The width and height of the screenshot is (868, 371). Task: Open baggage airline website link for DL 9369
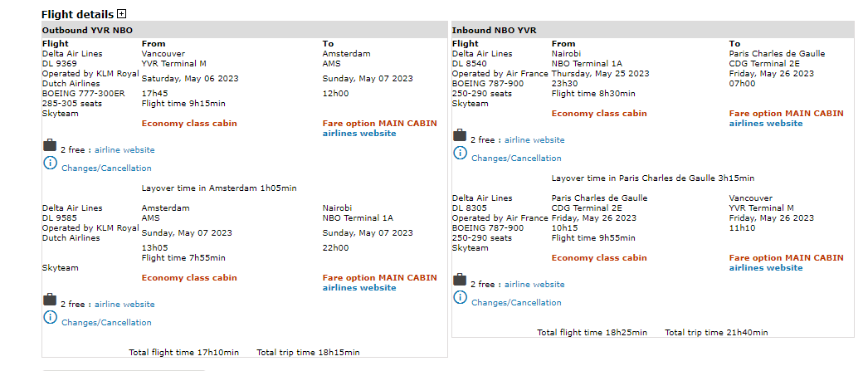124,150
